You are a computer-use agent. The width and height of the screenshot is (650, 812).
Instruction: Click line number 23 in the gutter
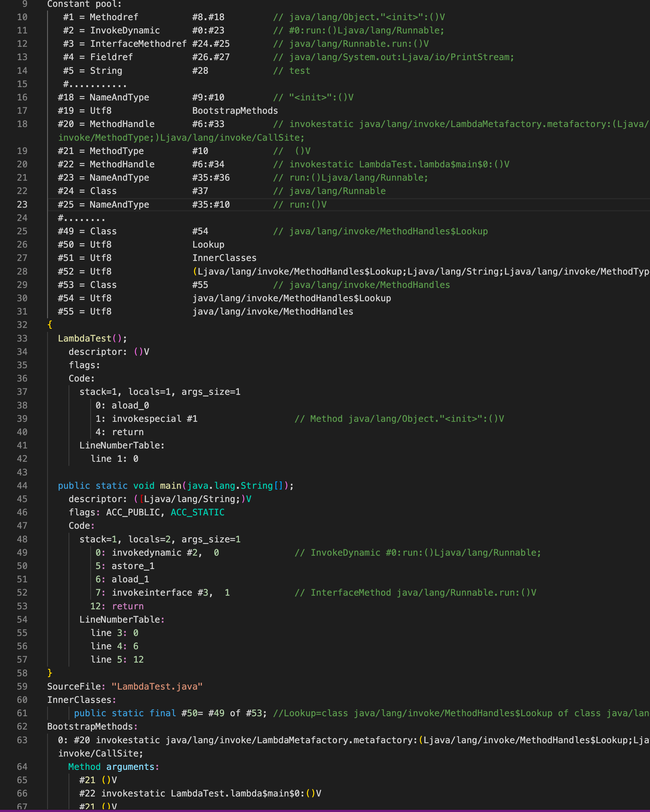(22, 205)
